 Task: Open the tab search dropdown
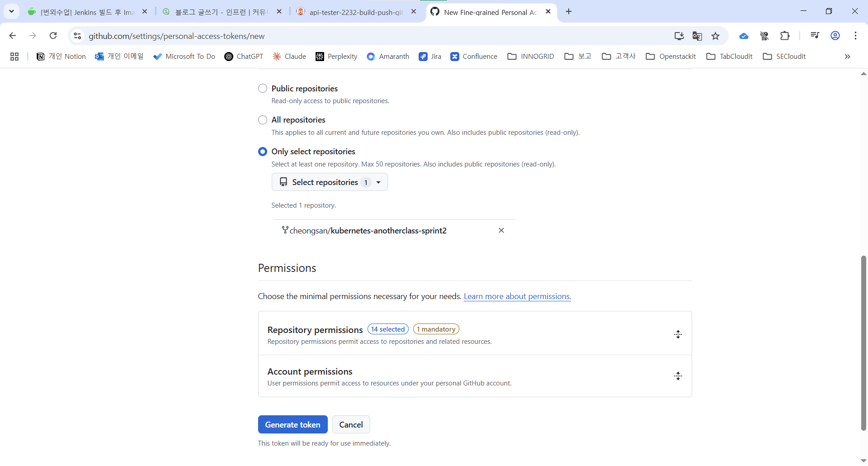pos(12,11)
